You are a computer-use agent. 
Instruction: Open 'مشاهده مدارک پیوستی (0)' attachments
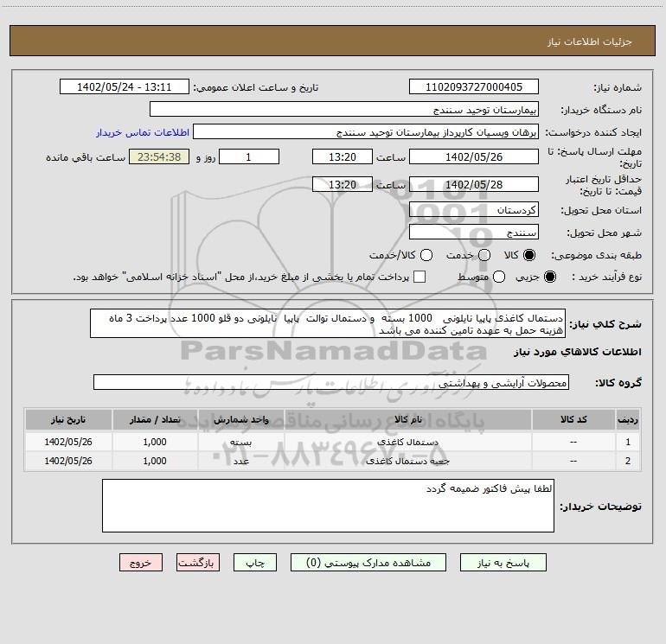pyautogui.click(x=375, y=562)
